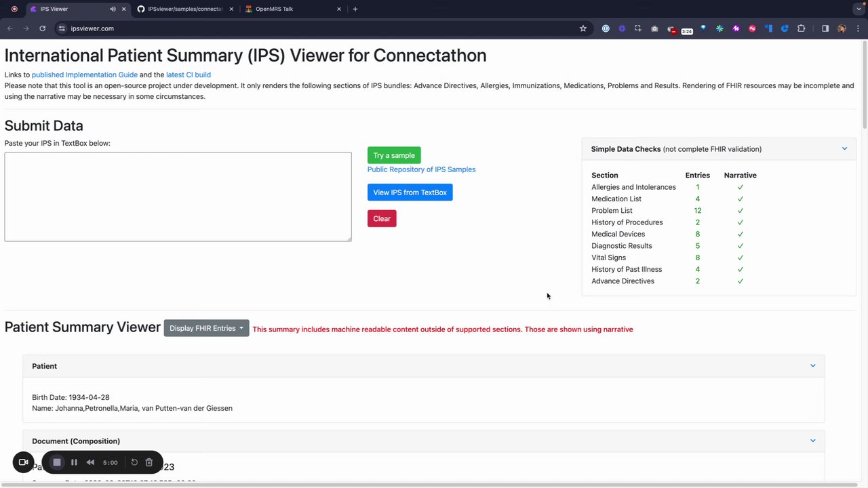The image size is (868, 488).
Task: Click the red Clear button
Action: (382, 218)
